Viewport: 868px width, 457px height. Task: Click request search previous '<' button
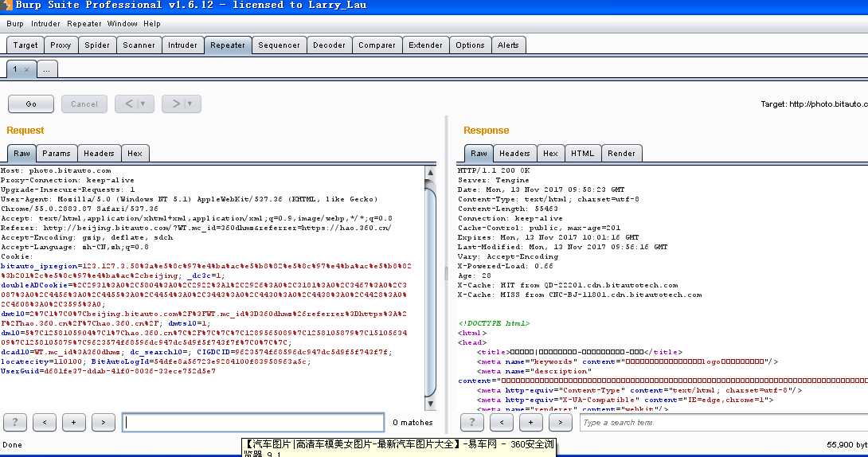(45, 422)
